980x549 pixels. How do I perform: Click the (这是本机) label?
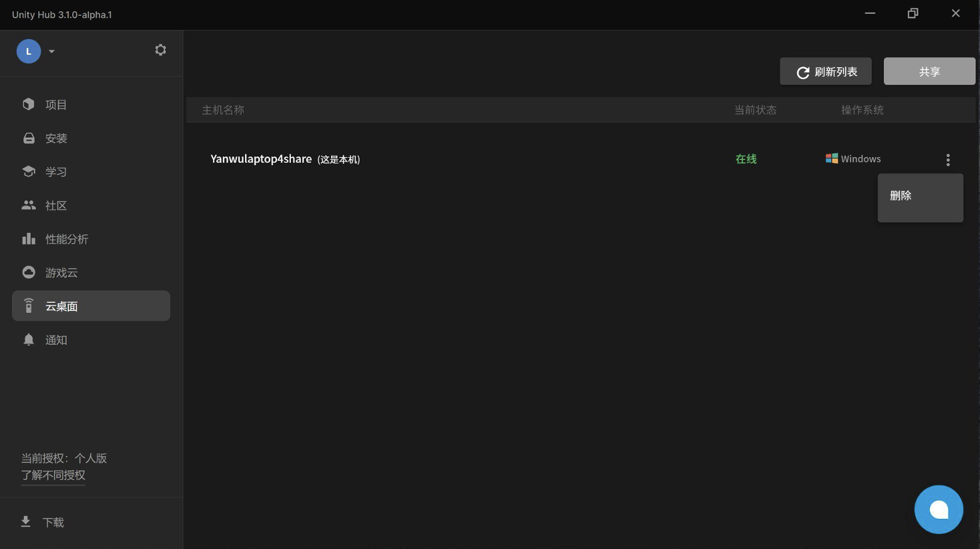click(x=339, y=160)
